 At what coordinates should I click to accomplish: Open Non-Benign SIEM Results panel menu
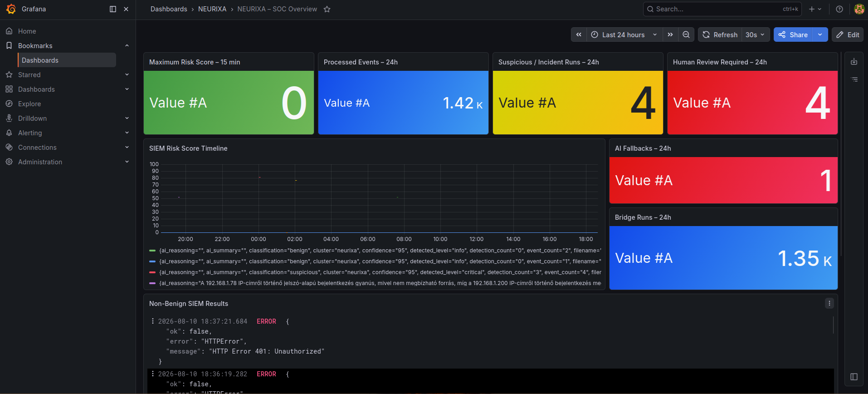click(829, 303)
